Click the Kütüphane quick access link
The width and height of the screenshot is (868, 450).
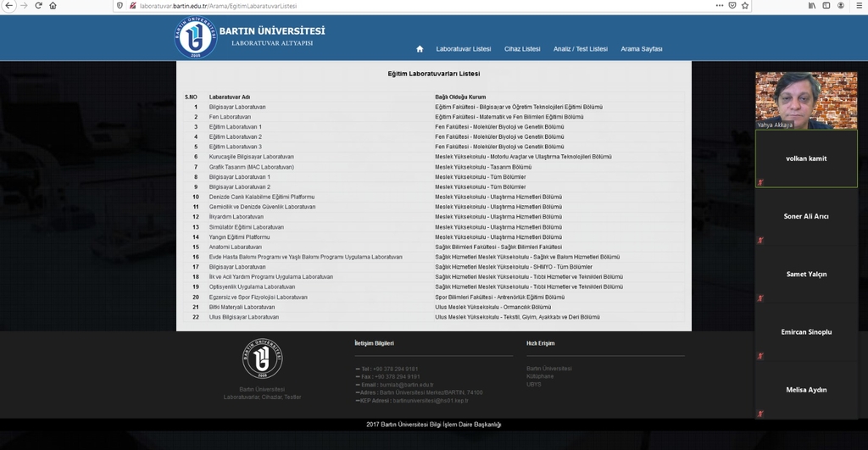click(x=539, y=376)
